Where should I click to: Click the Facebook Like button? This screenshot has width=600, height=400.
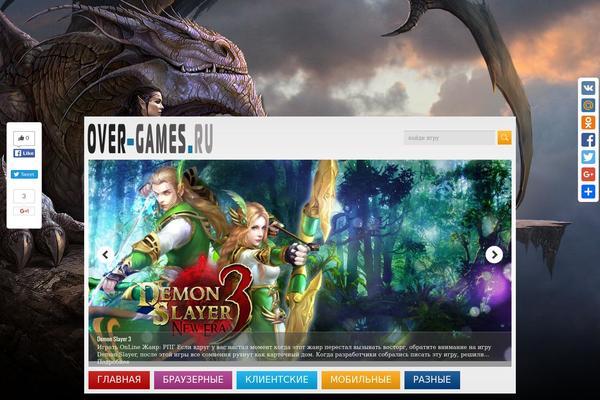(24, 153)
